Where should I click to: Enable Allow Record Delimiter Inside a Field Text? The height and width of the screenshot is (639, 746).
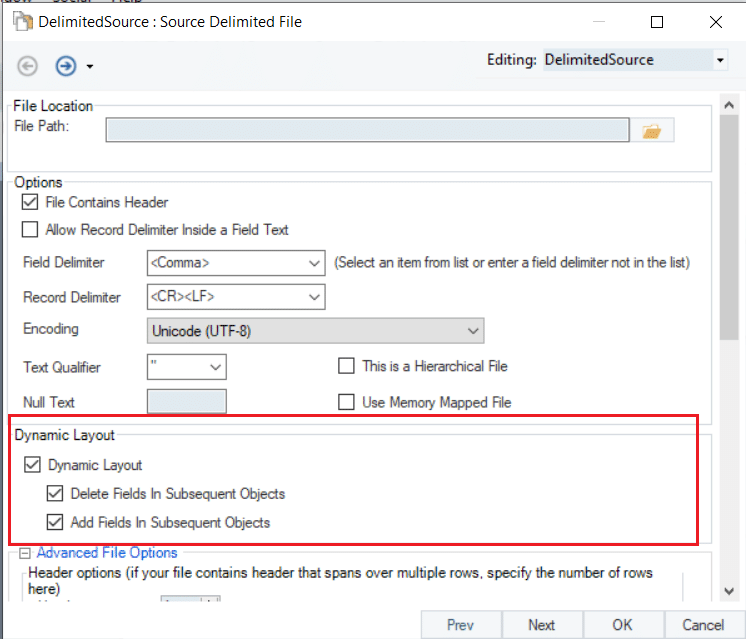pyautogui.click(x=30, y=230)
